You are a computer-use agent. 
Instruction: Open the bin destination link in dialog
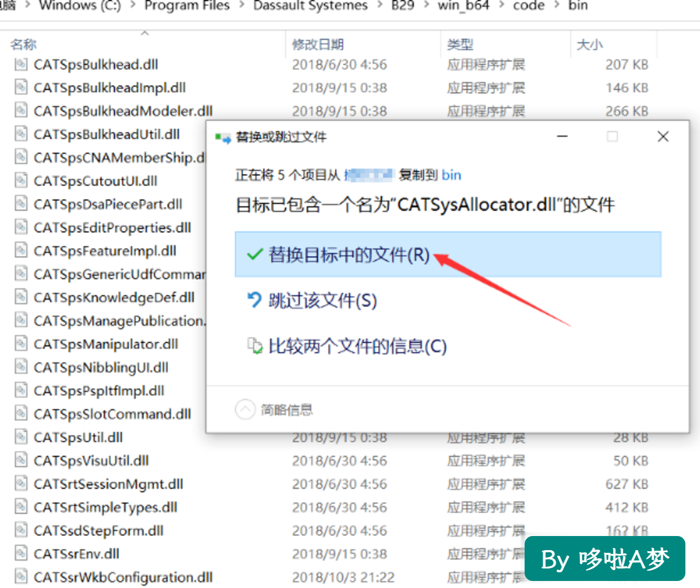click(x=452, y=175)
